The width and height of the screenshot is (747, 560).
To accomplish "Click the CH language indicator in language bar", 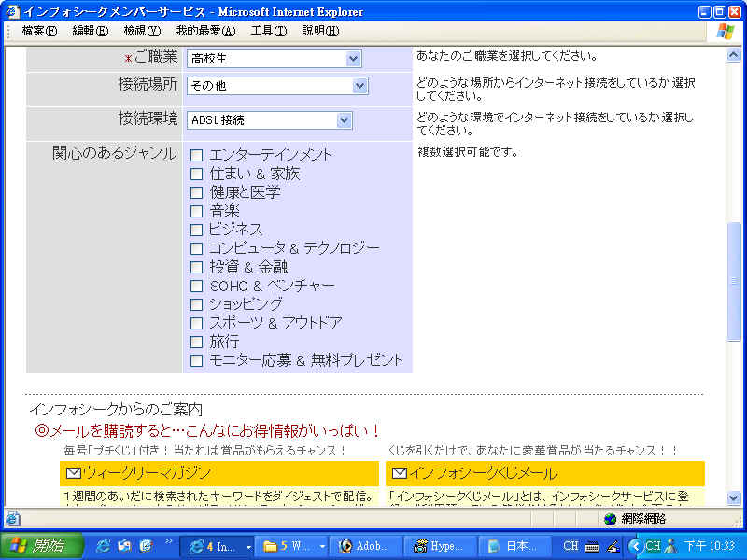I will (571, 546).
